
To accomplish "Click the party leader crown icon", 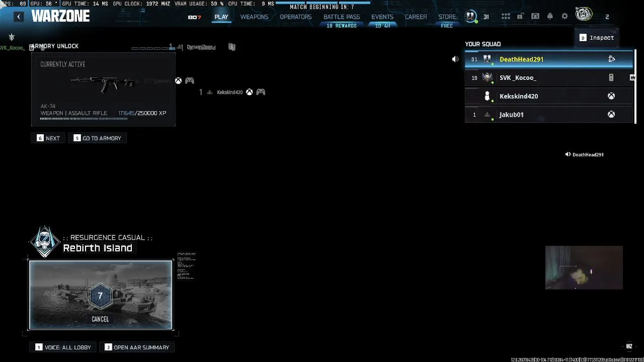I will pos(632,77).
